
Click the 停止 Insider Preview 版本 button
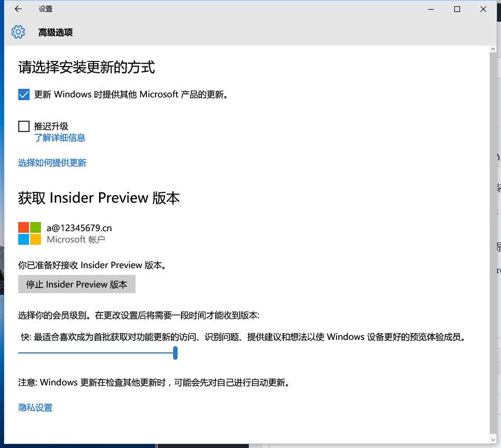[77, 284]
